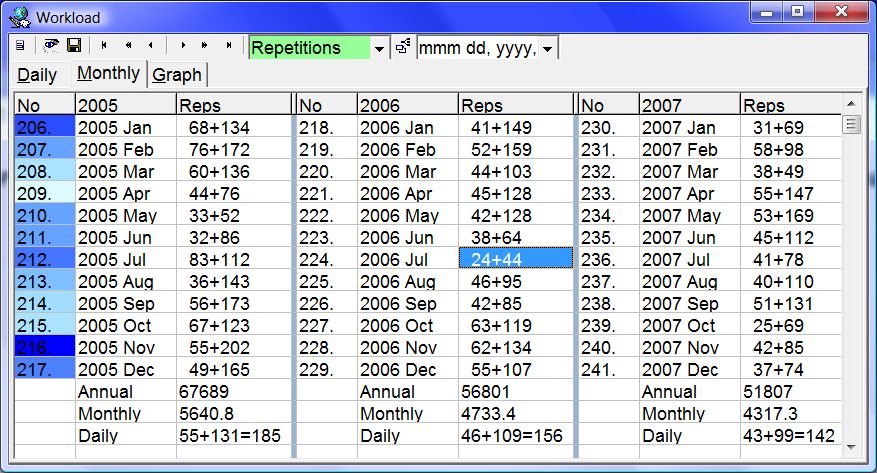Click the single step forward arrow

pyautogui.click(x=182, y=47)
